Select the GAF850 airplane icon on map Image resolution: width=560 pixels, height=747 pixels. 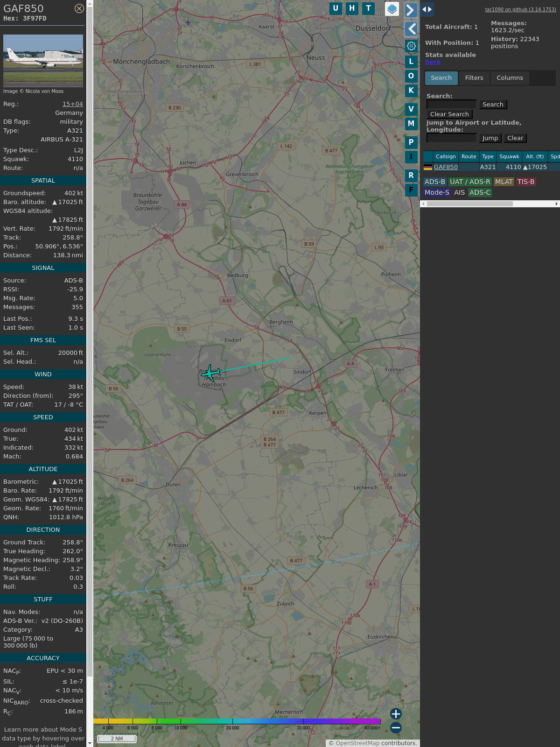pos(211,373)
